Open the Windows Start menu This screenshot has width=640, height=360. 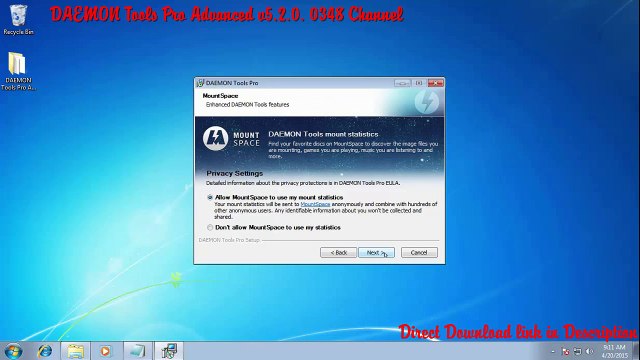[x=13, y=351]
